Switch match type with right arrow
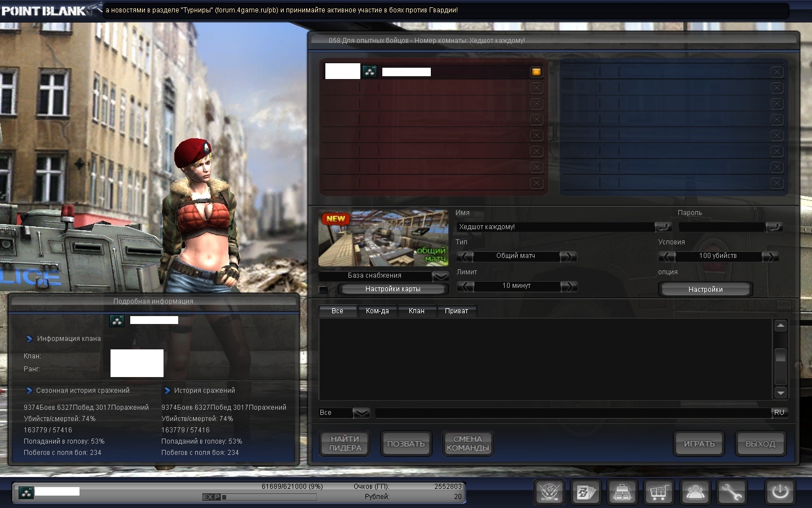Screen dimensions: 812x508 tap(568, 256)
